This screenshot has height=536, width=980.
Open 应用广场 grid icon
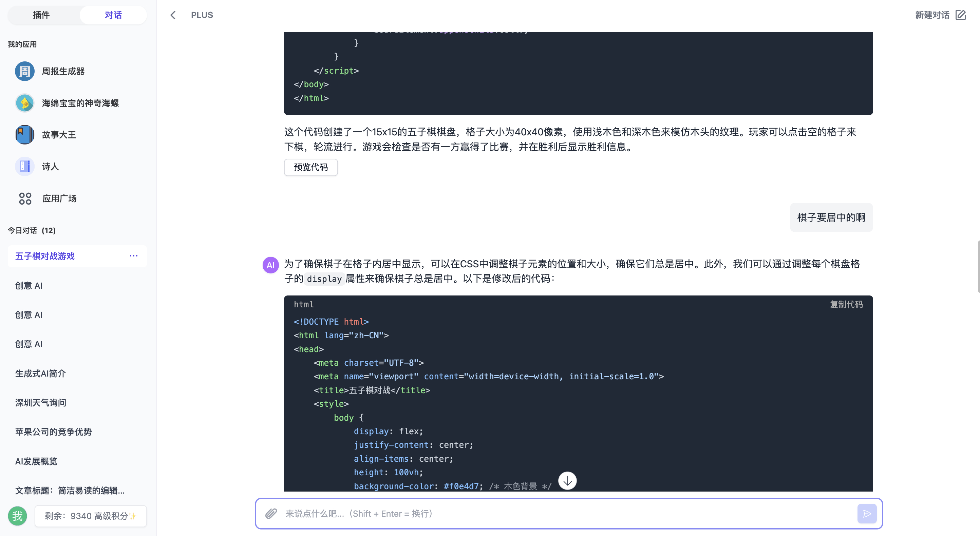coord(25,198)
